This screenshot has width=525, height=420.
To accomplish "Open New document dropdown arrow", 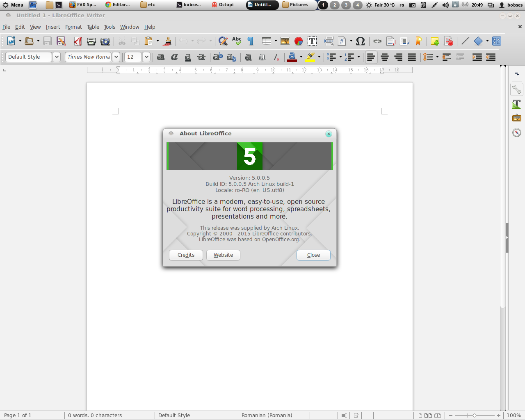I will (20, 41).
